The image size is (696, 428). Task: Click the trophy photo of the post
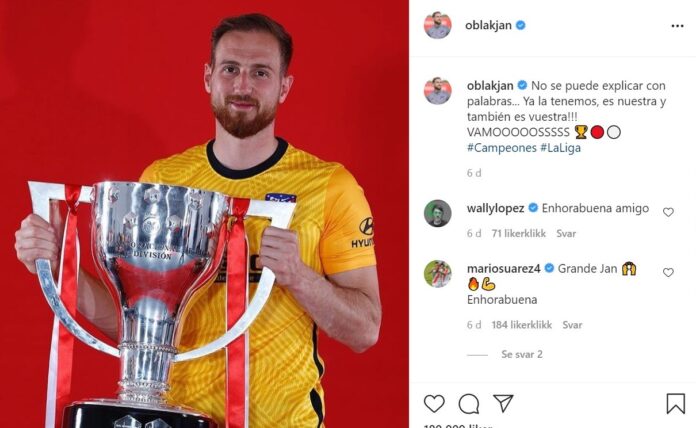click(x=204, y=214)
